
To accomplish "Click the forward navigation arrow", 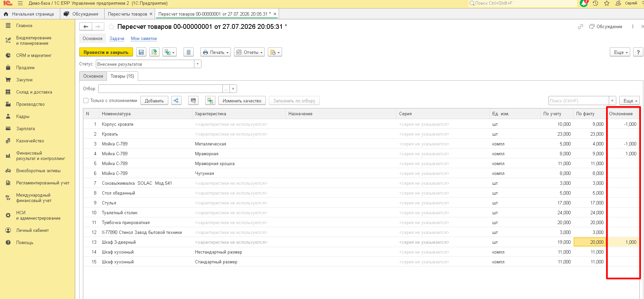I will [x=98, y=26].
